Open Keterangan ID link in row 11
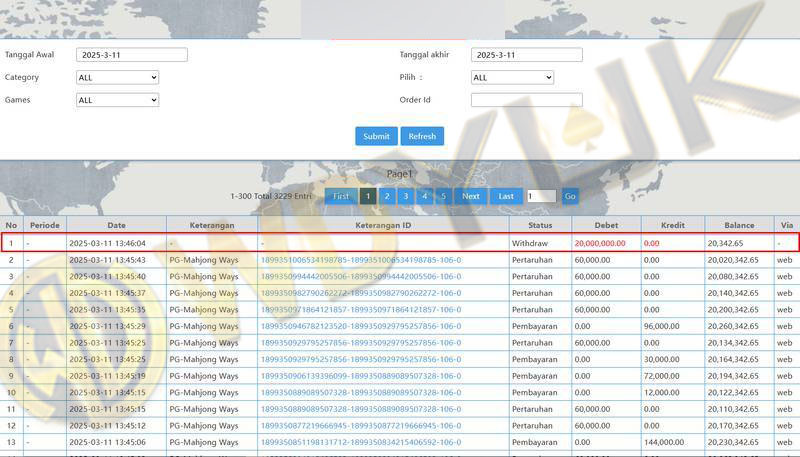Screen dimensions: 800x457 click(361, 409)
